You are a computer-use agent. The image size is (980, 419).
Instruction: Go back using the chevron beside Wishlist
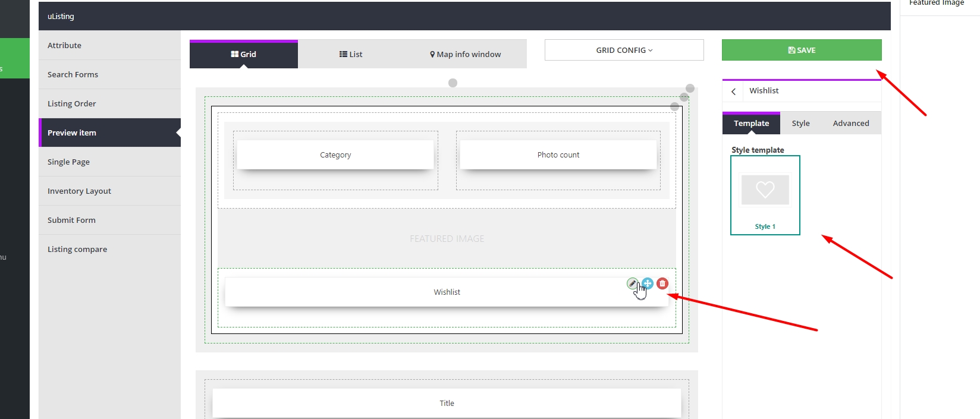click(x=734, y=92)
